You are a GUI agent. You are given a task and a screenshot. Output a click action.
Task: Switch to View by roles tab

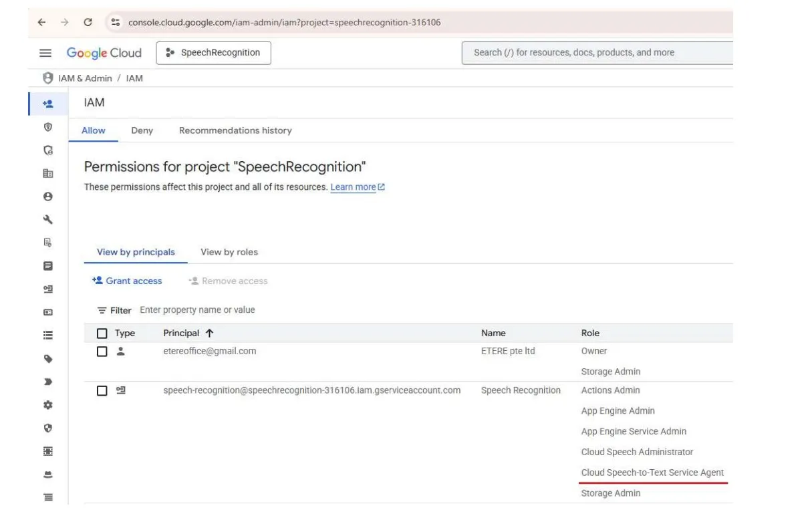229,252
